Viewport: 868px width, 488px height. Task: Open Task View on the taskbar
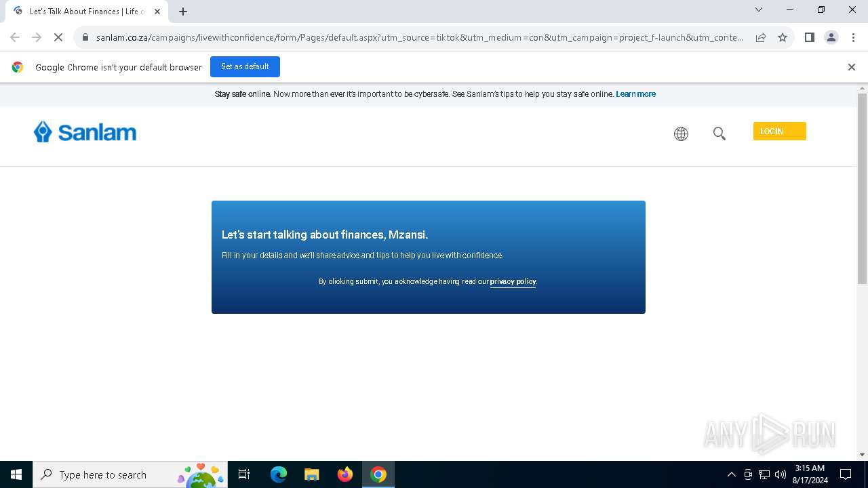click(244, 474)
